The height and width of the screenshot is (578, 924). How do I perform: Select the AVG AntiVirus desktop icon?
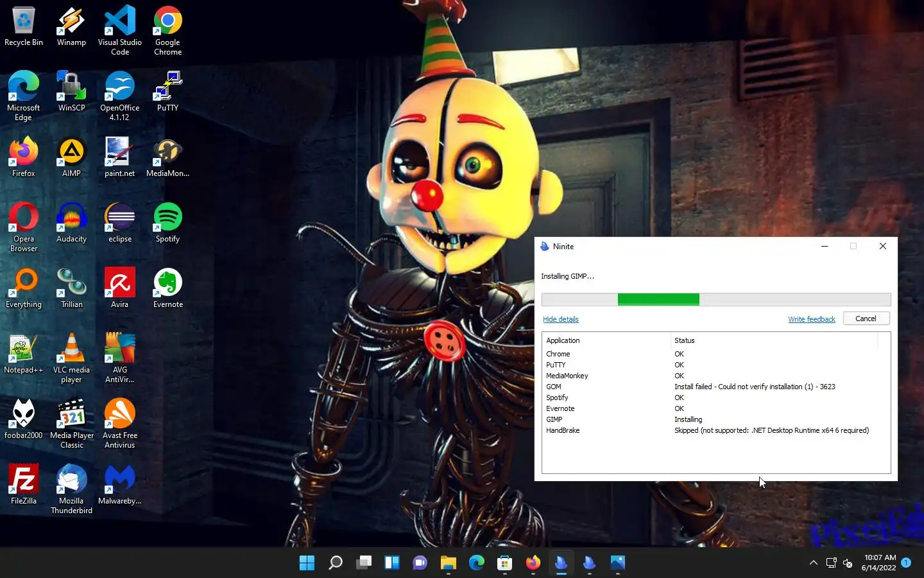coord(120,358)
